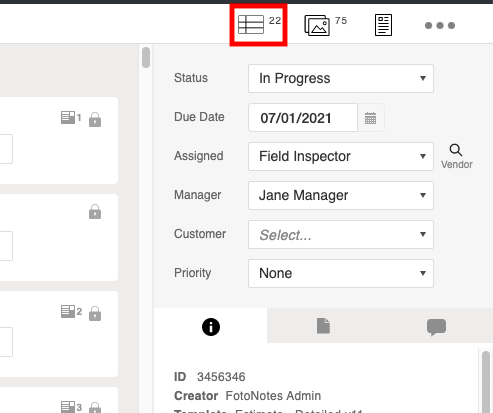Click the lock icon on the second card

[95, 211]
